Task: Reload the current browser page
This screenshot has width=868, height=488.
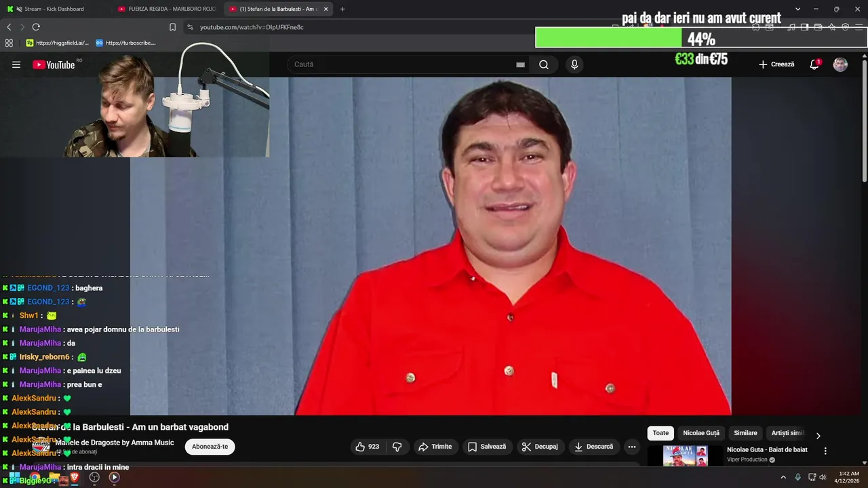Action: pos(36,27)
